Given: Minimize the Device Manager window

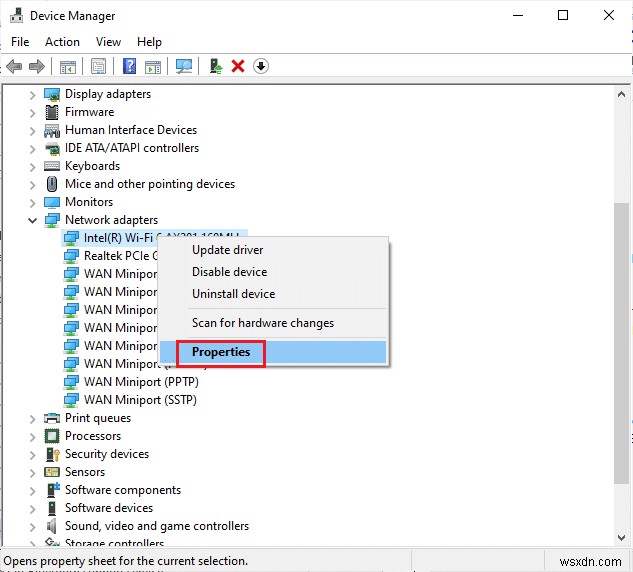Looking at the screenshot, I should point(518,15).
